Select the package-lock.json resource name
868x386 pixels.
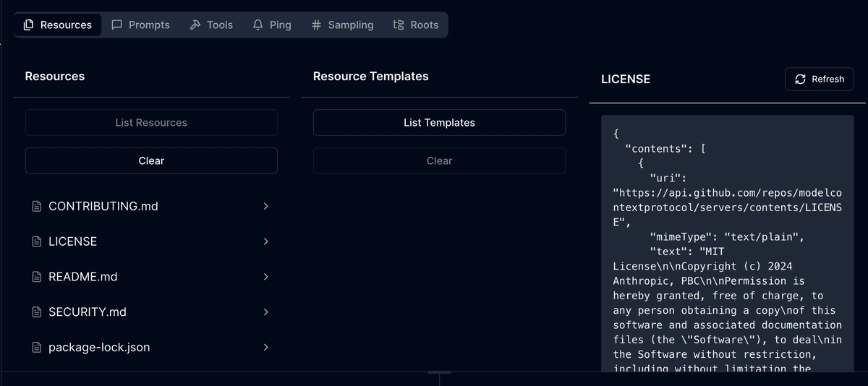click(x=99, y=348)
